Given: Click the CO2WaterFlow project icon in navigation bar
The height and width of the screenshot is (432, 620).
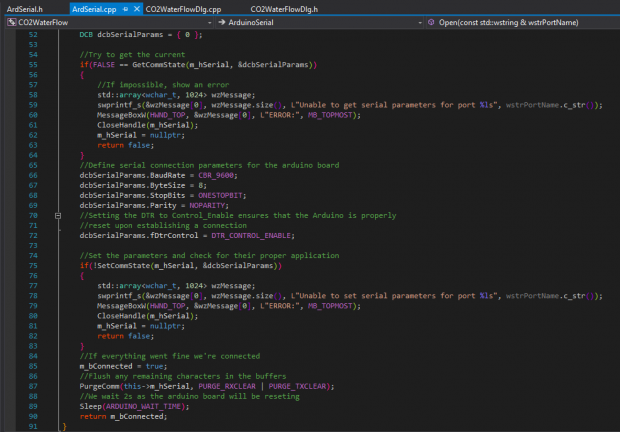Looking at the screenshot, I should coord(11,23).
